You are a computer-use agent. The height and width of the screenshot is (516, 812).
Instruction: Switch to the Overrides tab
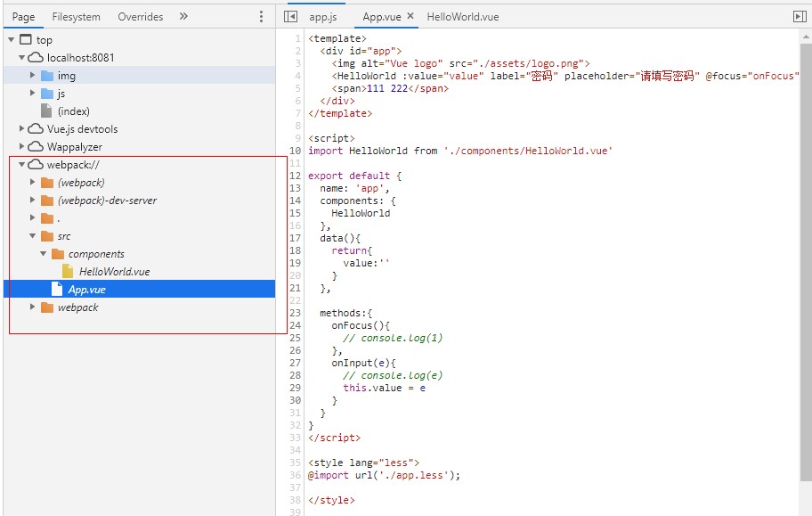(x=141, y=17)
